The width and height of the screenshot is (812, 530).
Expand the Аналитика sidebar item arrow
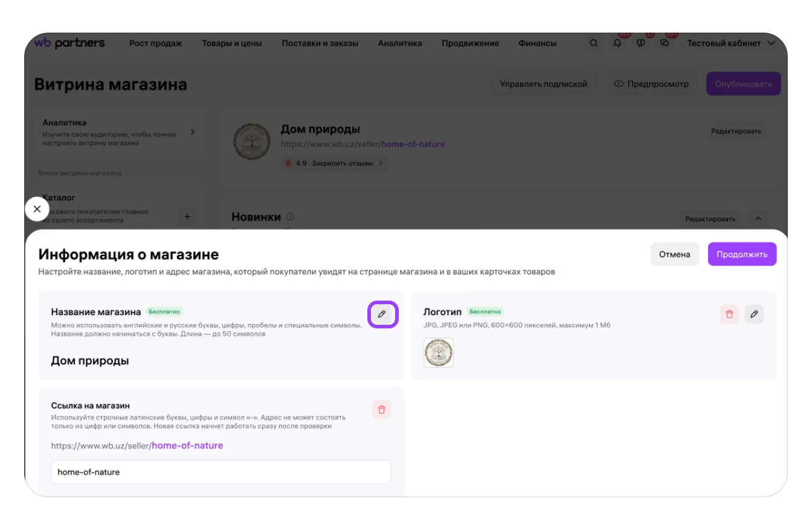click(x=193, y=132)
